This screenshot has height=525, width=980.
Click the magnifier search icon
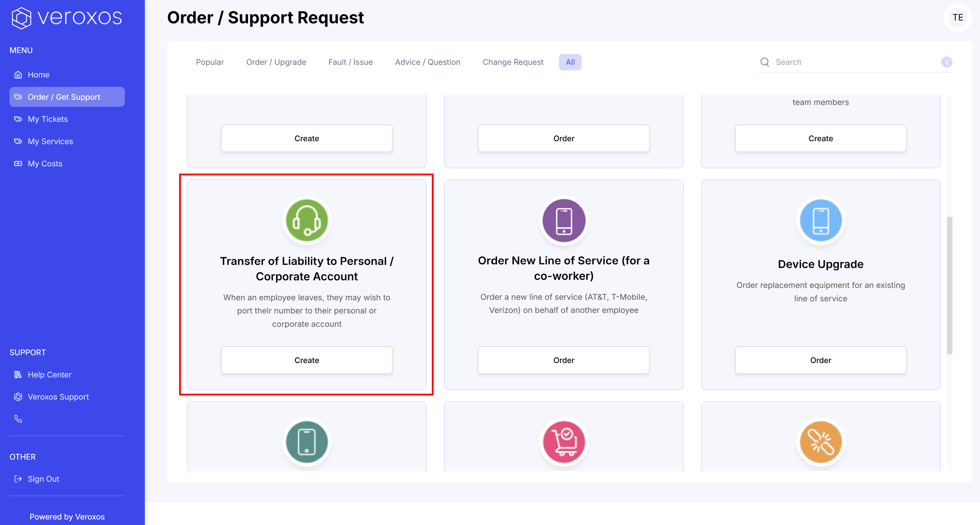(x=765, y=62)
